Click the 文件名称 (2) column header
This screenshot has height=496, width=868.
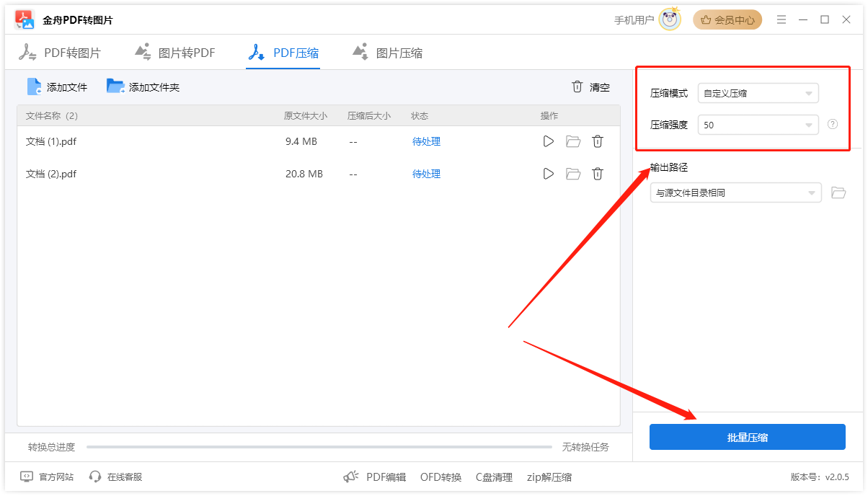point(52,115)
